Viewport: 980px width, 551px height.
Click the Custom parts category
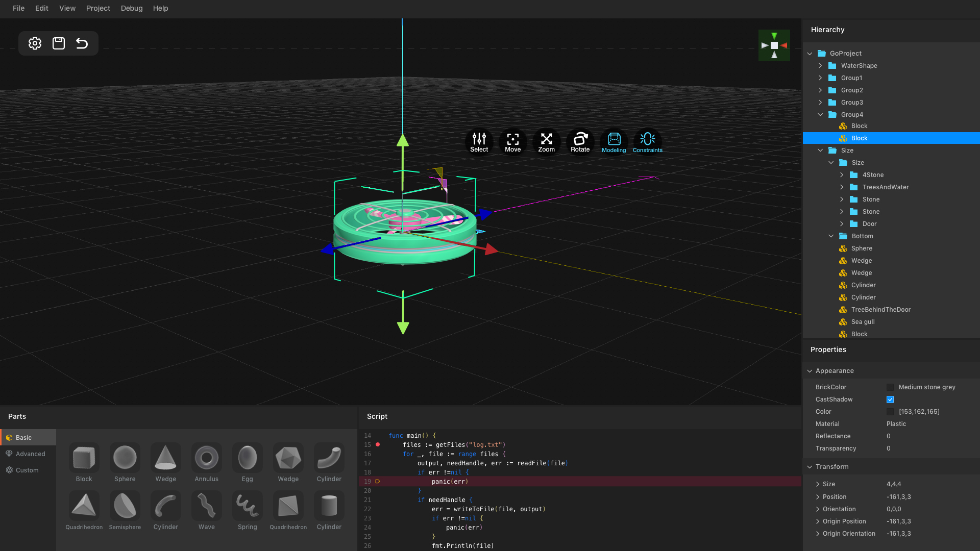[x=27, y=470]
